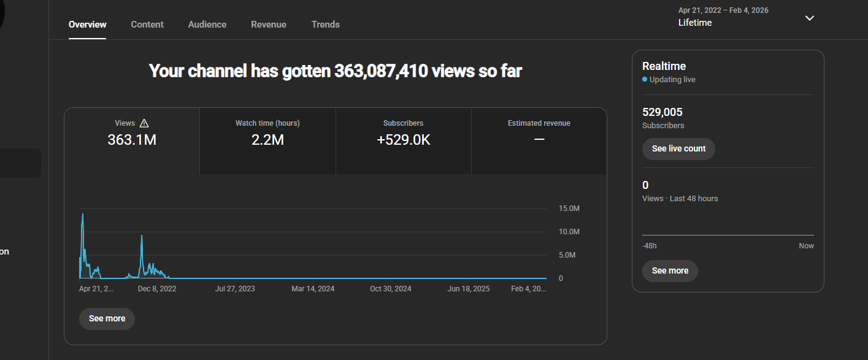Screen dimensions: 868x360
Task: Click the tallest peak in the views chart
Action: pos(83,216)
